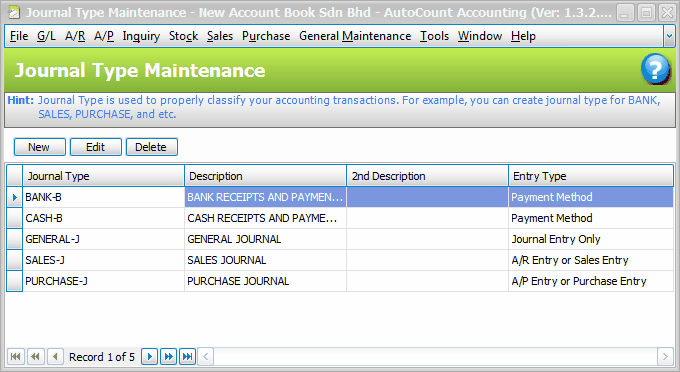Select the GENERAL-J journal type cell
The height and width of the screenshot is (372, 680).
[103, 239]
